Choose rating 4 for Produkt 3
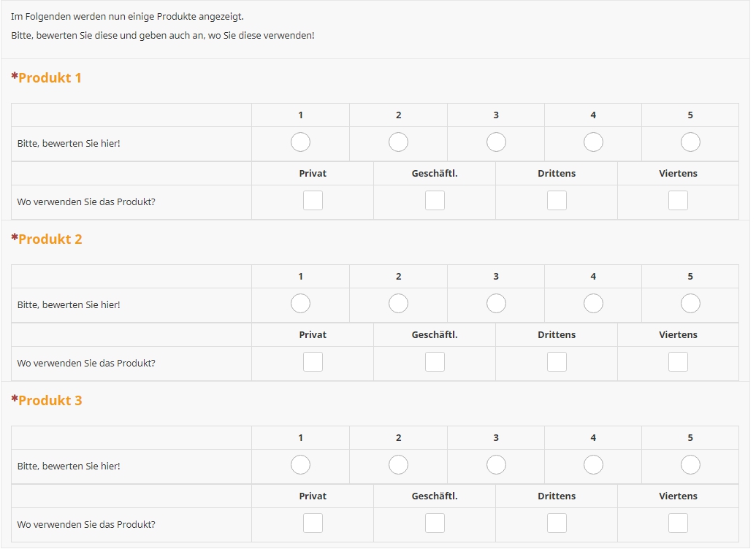The width and height of the screenshot is (756, 549). pos(593,465)
